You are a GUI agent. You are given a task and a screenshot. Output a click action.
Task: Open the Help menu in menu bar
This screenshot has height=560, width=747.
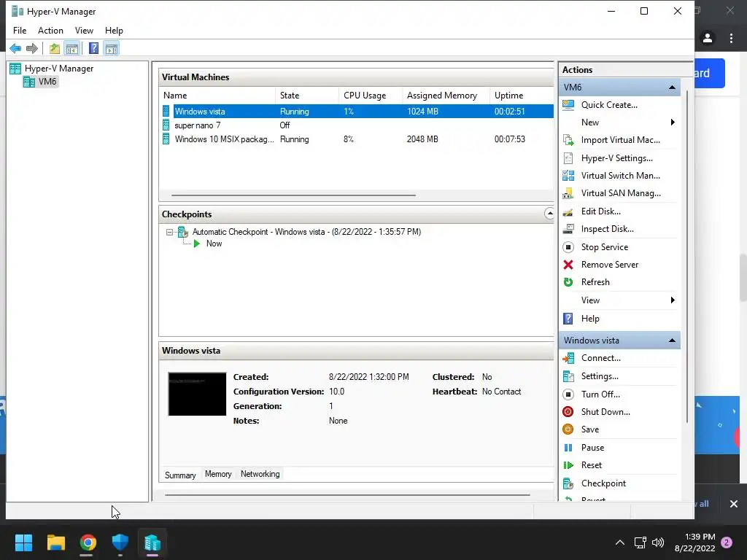pos(114,31)
